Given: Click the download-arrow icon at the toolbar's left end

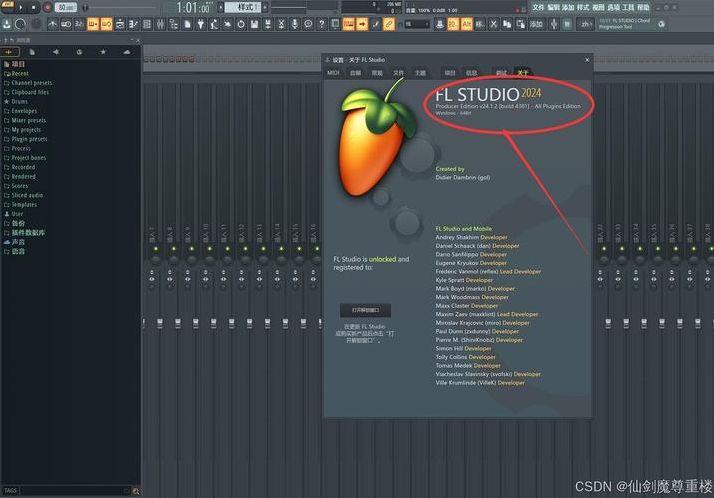Looking at the screenshot, I should tap(7, 24).
